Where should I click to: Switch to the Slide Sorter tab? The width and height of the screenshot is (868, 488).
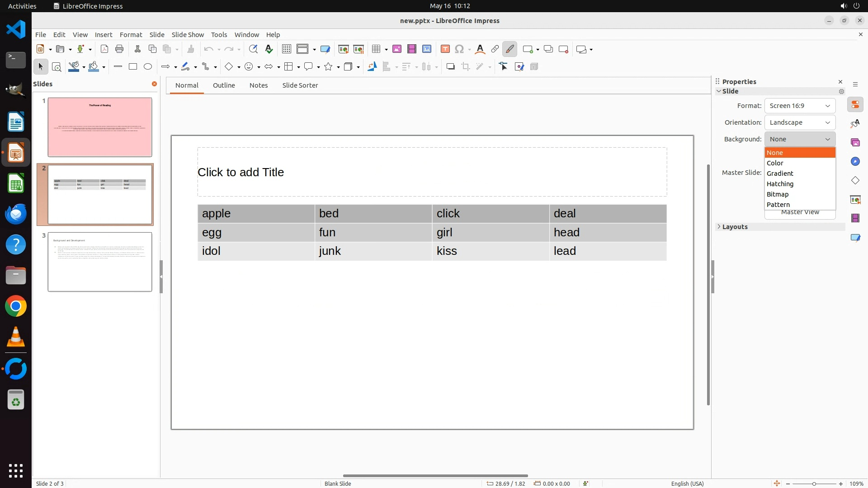coord(300,85)
